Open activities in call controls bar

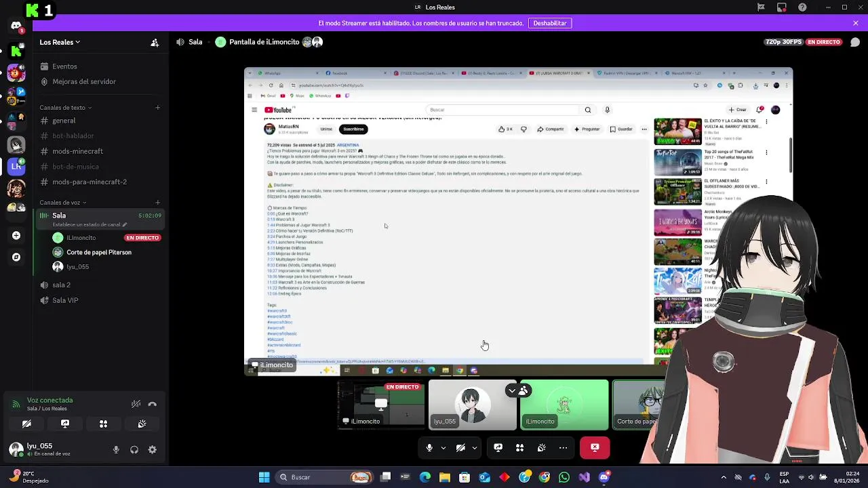[520, 447]
